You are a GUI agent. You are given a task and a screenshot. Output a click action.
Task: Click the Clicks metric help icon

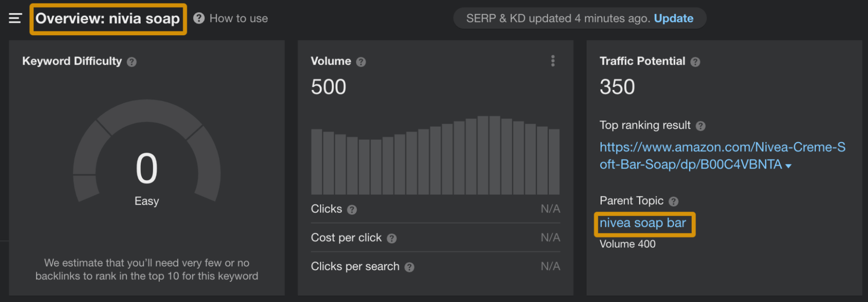click(351, 209)
